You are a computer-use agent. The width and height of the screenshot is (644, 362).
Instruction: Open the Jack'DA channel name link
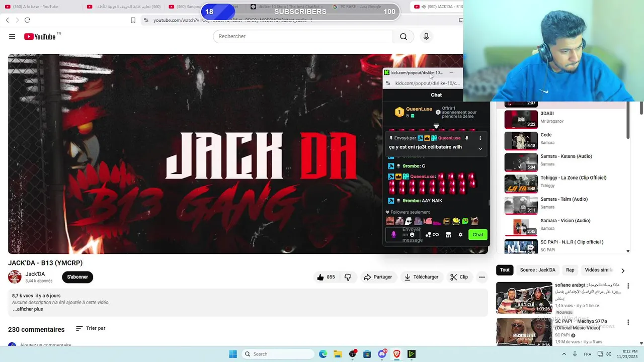pyautogui.click(x=35, y=274)
